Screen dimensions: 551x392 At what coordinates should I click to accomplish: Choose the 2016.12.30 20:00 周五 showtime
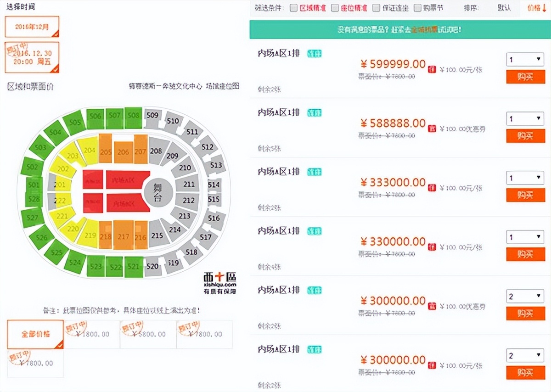click(32, 58)
